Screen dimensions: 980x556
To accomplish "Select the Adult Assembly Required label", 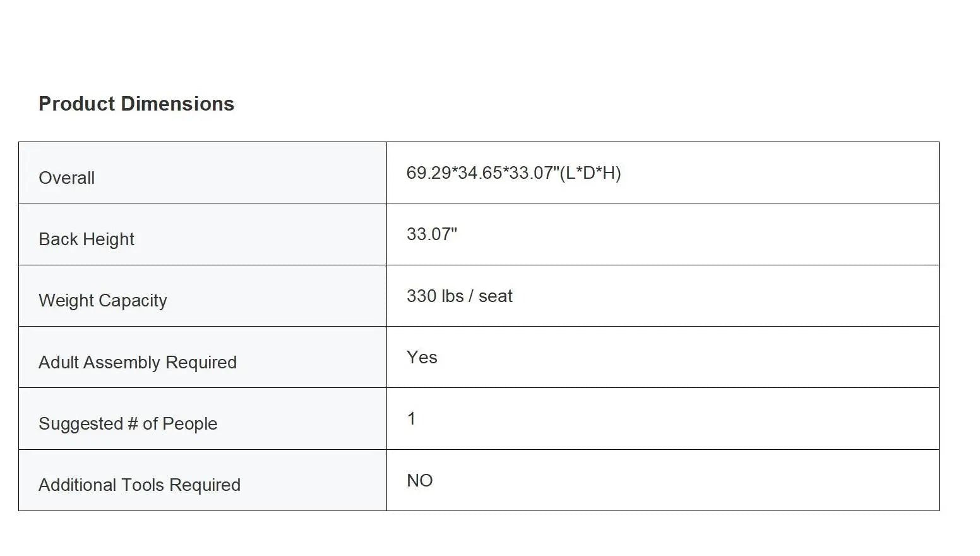I will point(138,362).
